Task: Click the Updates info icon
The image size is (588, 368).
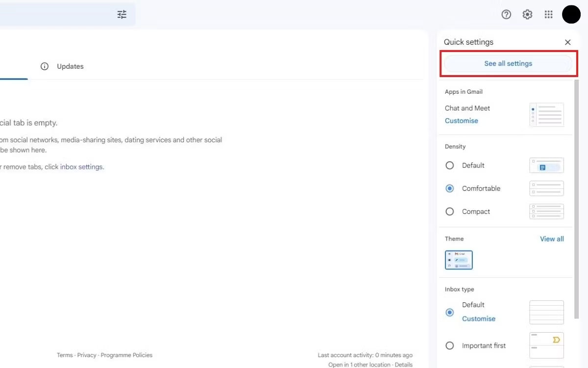Action: (45, 66)
